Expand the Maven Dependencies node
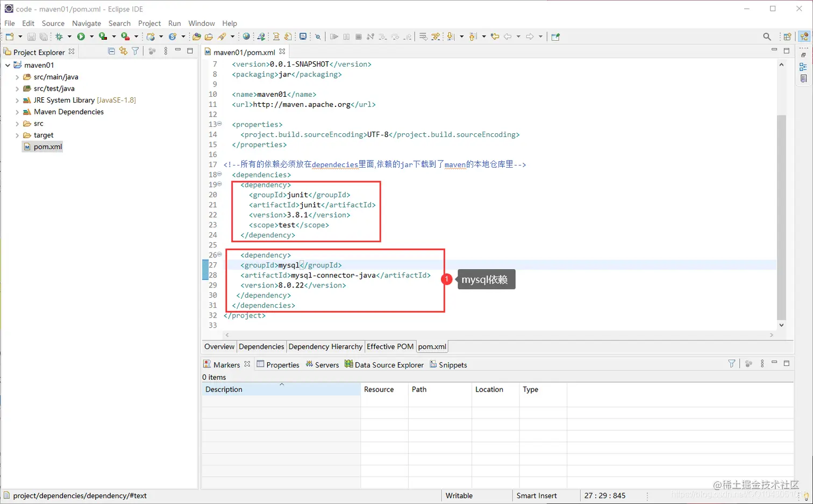The width and height of the screenshot is (813, 504). 17,112
